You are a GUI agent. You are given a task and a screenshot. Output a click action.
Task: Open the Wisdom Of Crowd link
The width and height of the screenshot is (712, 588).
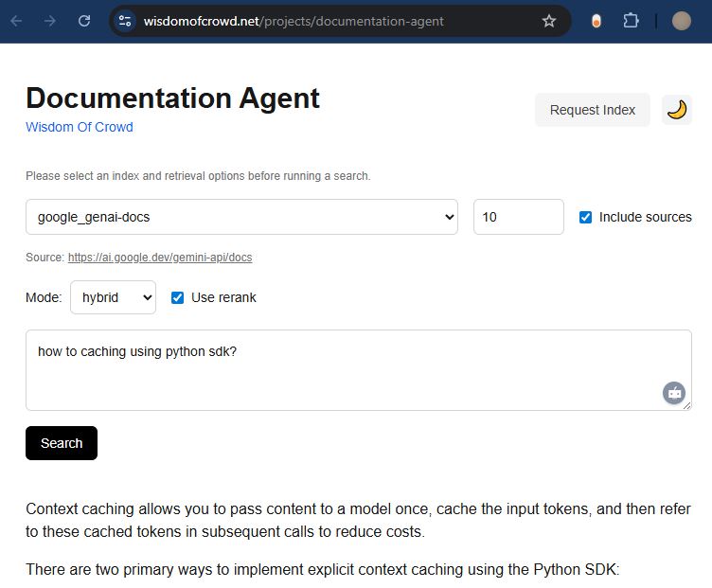(x=80, y=127)
